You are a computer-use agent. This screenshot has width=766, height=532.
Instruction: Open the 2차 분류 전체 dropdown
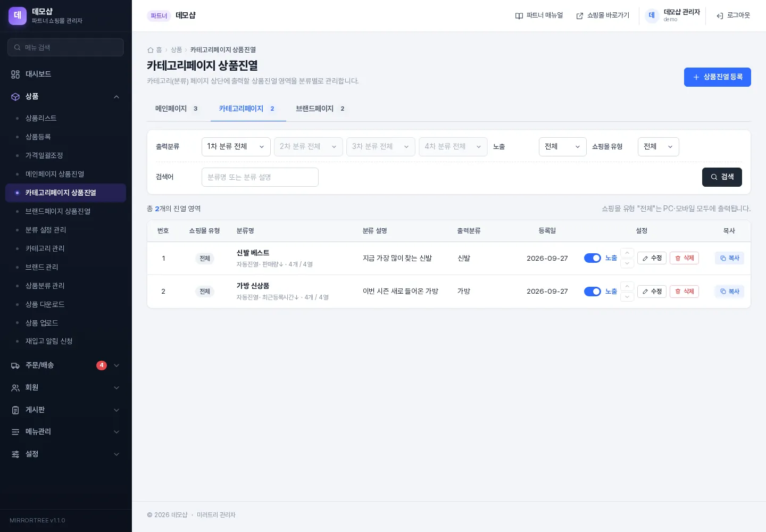[x=309, y=147]
